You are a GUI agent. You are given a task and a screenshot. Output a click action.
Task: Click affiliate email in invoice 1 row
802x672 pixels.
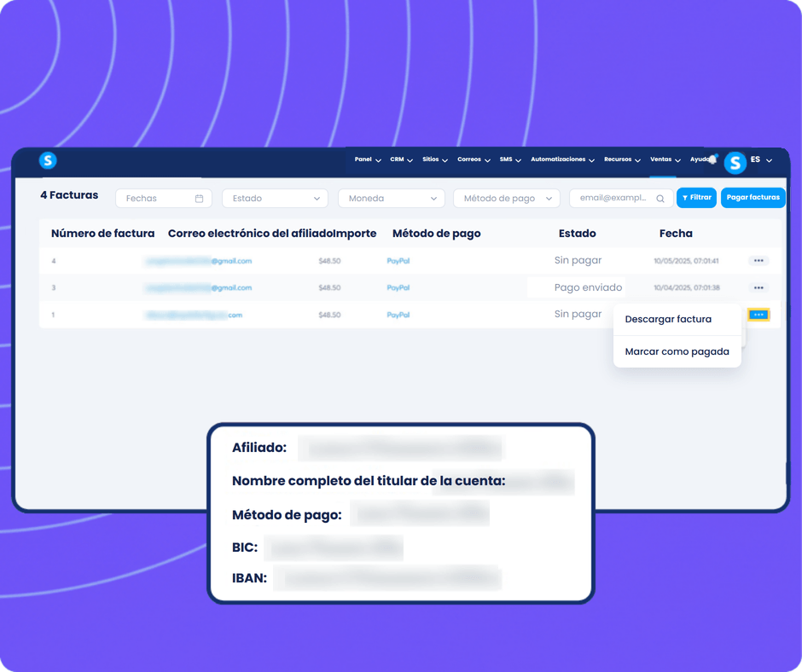(194, 315)
